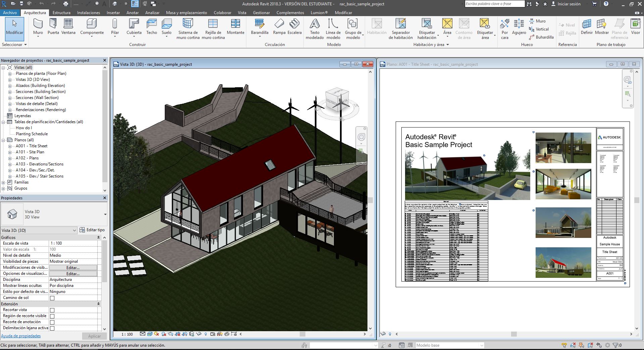Open the A101 - Site Plan sheet

coord(30,152)
